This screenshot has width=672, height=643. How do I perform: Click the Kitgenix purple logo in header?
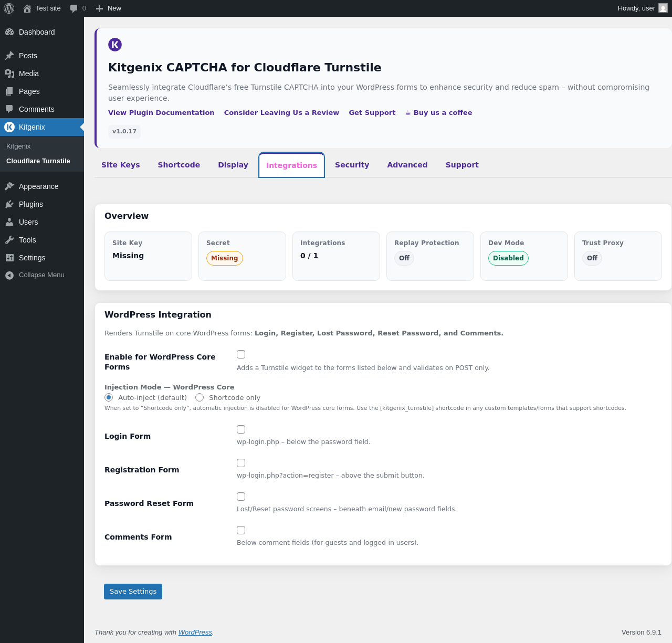115,45
